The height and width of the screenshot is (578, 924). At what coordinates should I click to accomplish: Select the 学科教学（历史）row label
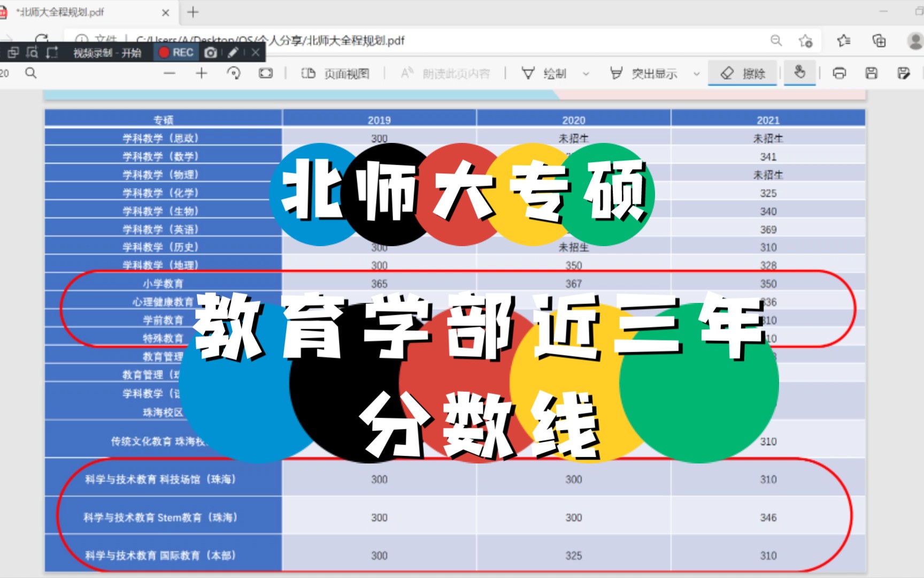pos(161,247)
